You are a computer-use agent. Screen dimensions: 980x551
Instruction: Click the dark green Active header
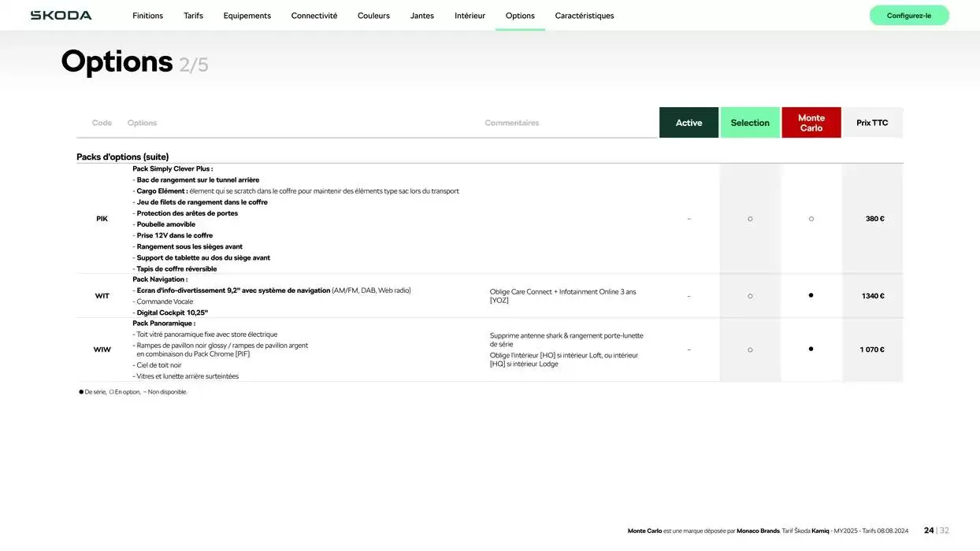[689, 123]
